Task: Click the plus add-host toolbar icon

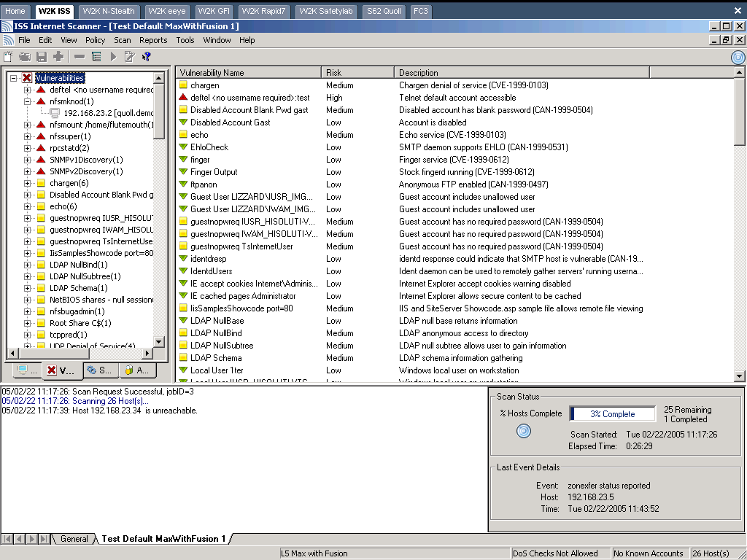Action: coord(58,57)
